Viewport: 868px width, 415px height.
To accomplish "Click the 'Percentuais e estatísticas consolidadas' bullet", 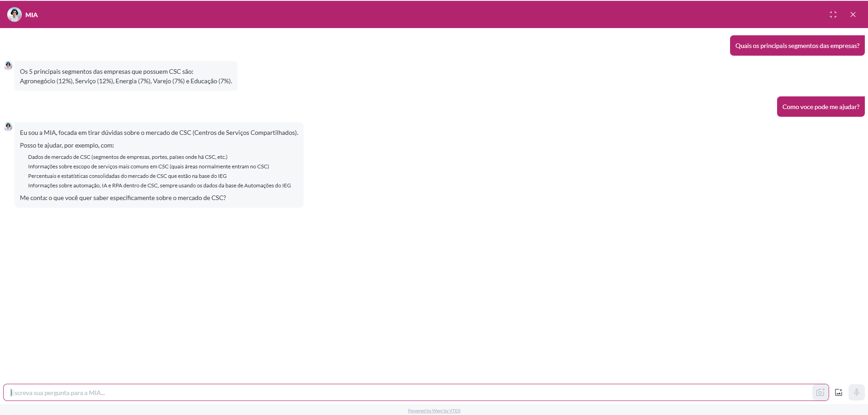I will 127,176.
